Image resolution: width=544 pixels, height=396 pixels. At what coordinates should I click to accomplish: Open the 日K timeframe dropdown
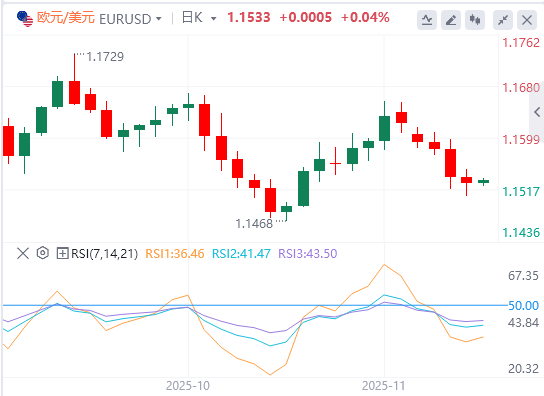[199, 18]
